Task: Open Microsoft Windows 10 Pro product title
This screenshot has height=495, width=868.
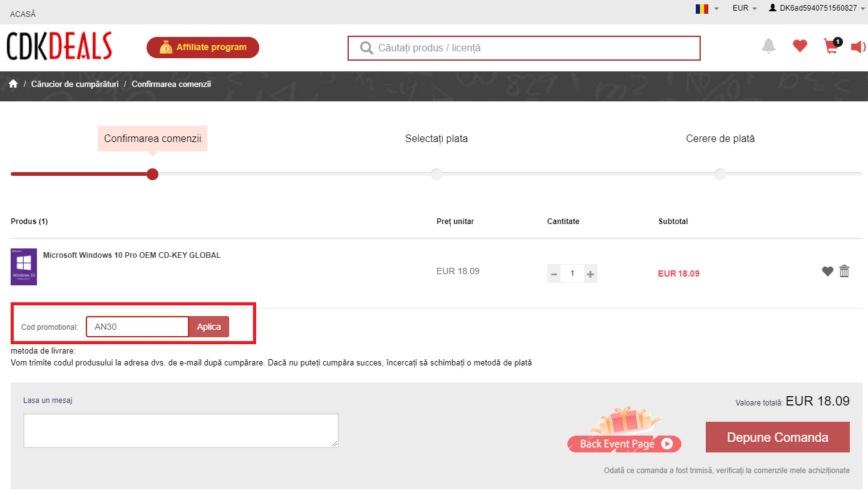Action: [132, 255]
